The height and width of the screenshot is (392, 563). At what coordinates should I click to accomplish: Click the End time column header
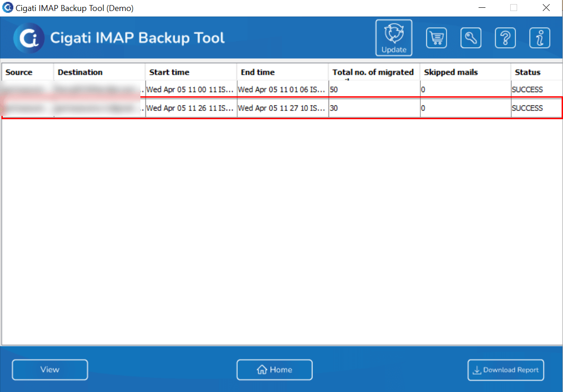tap(283, 72)
